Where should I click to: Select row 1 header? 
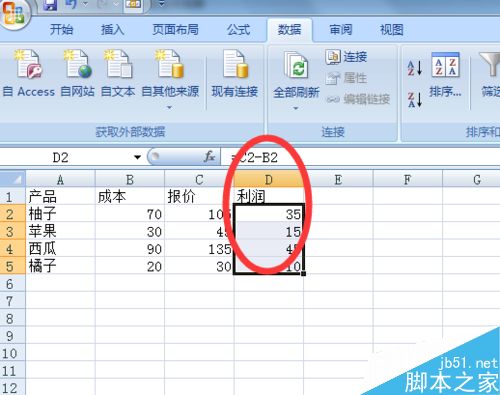pos(13,197)
